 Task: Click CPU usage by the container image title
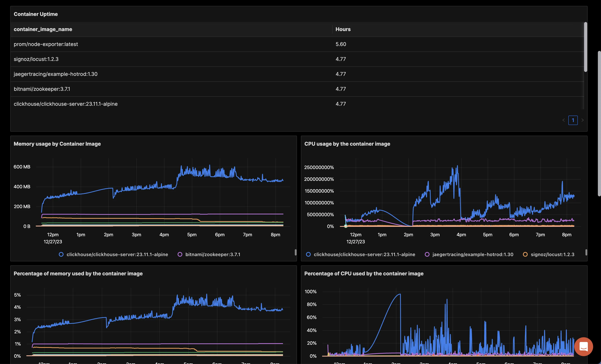(347, 144)
